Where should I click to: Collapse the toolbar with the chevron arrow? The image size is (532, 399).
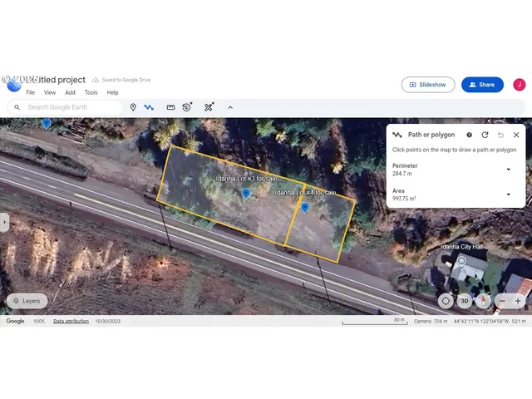pyautogui.click(x=230, y=107)
